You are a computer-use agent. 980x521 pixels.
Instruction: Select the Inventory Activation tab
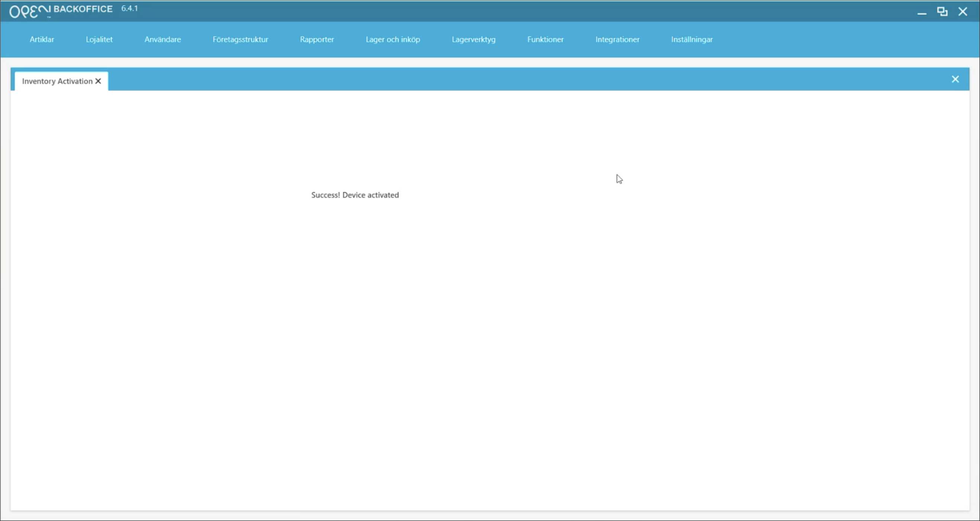57,81
